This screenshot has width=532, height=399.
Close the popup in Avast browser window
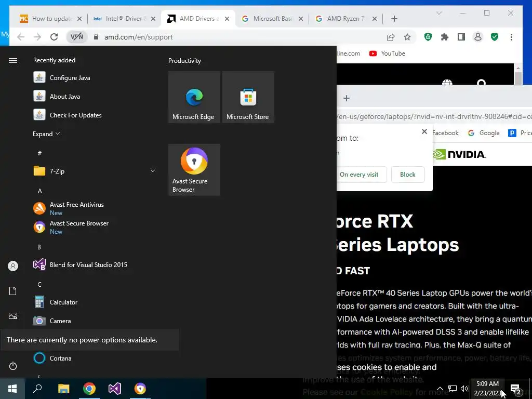coord(424,131)
